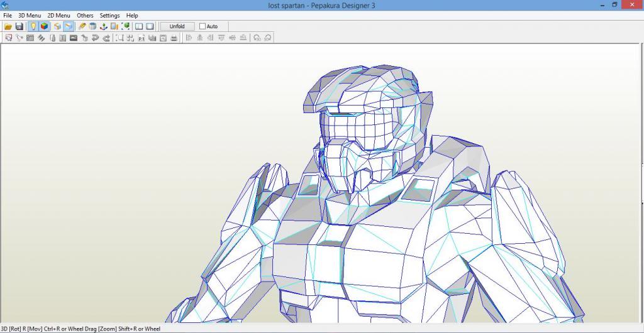Click the align vertical middle icon
Screen dimensions: 644x333
(x=232, y=38)
